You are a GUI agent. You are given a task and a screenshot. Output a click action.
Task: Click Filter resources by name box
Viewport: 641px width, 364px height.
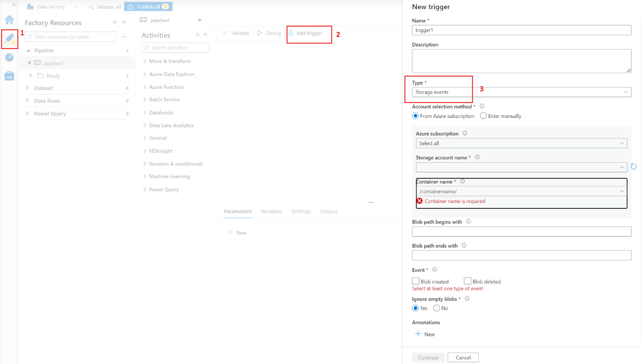71,37
